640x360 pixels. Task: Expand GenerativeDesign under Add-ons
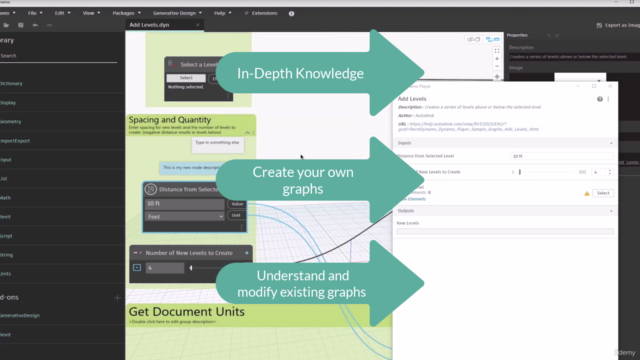pyautogui.click(x=20, y=316)
